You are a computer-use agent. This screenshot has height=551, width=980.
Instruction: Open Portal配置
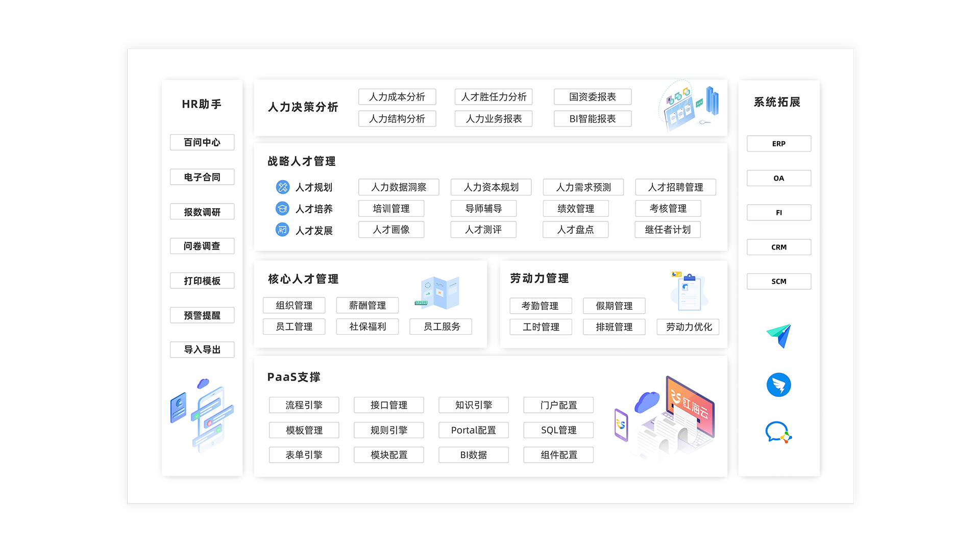(x=474, y=430)
